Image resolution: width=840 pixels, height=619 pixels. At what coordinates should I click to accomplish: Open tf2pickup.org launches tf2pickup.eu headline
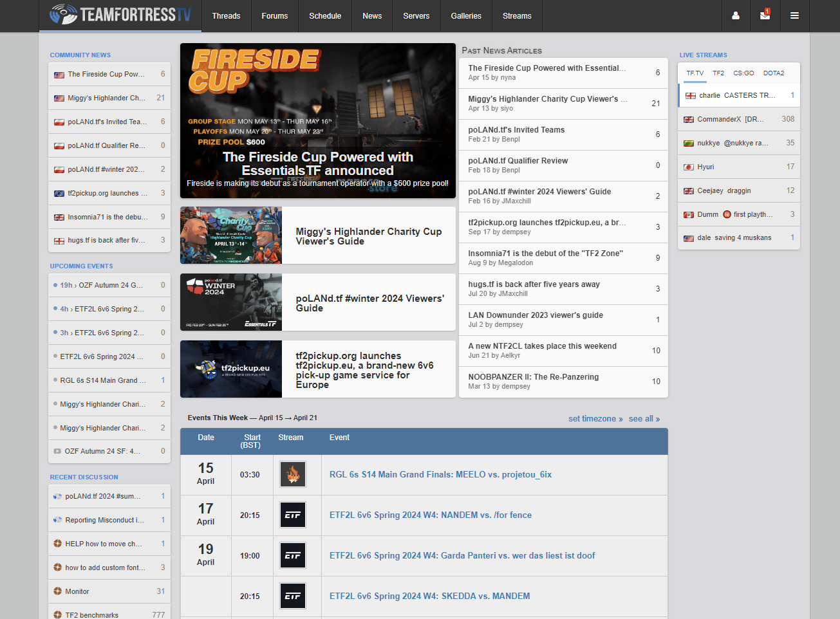(x=364, y=370)
